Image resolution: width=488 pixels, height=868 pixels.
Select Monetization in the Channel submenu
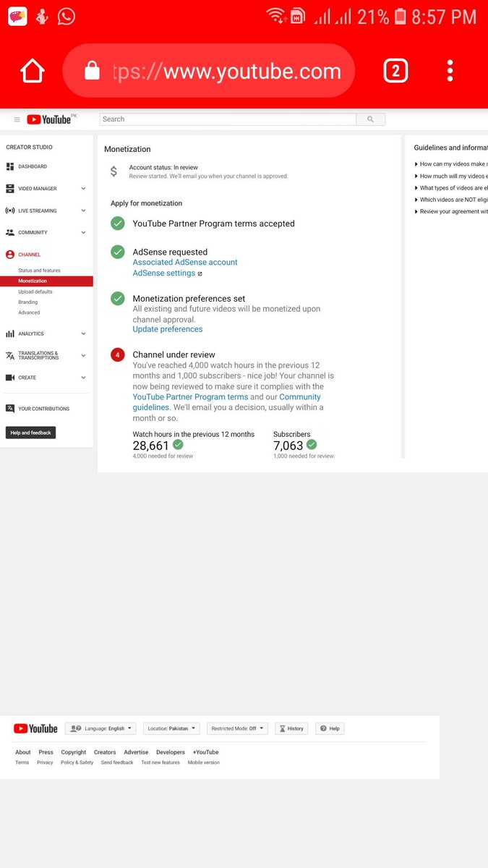[x=46, y=281]
